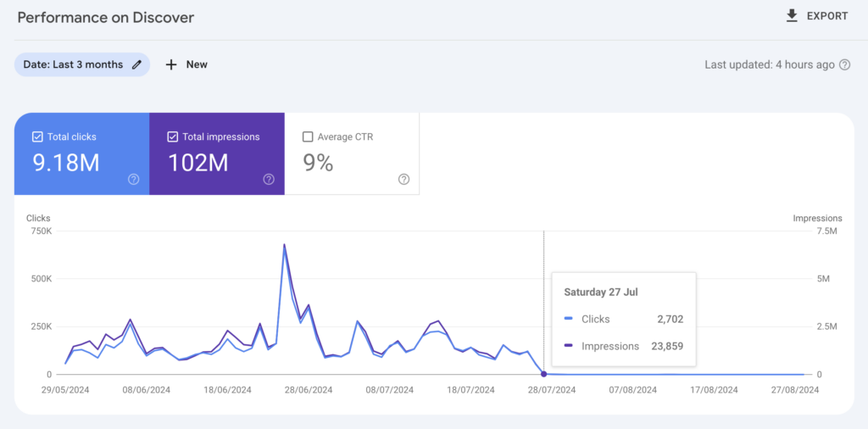The width and height of the screenshot is (868, 429).
Task: Click help icon in Total clicks card
Action: [x=133, y=179]
